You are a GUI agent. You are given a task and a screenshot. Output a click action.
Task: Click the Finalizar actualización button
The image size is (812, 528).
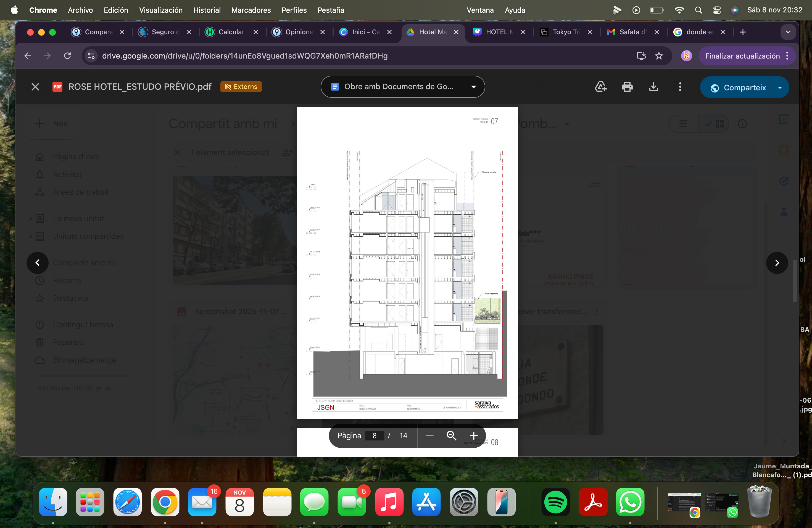tap(742, 56)
